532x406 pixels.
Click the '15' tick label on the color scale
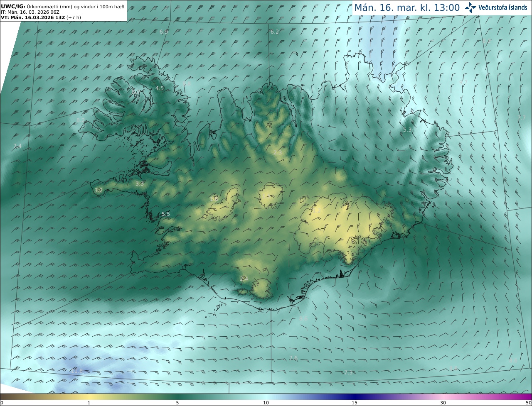pos(355,403)
